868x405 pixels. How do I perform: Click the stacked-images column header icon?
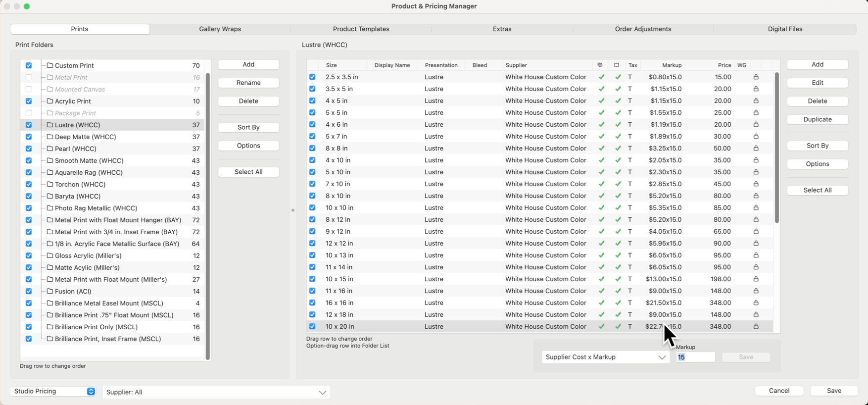pos(600,65)
